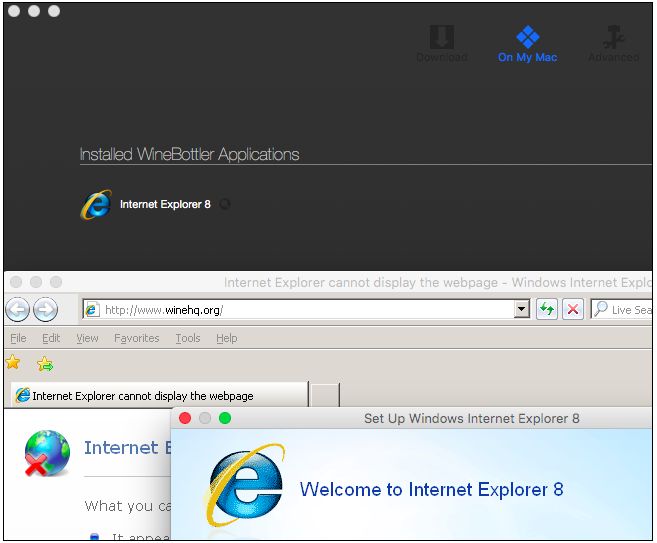Open the Advanced tools section
The image size is (657, 543).
(x=613, y=44)
